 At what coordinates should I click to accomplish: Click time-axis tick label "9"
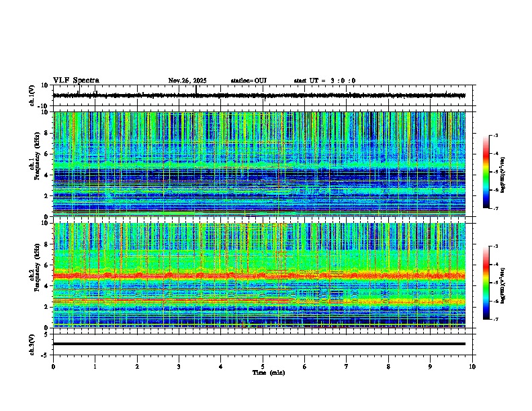coord(430,367)
